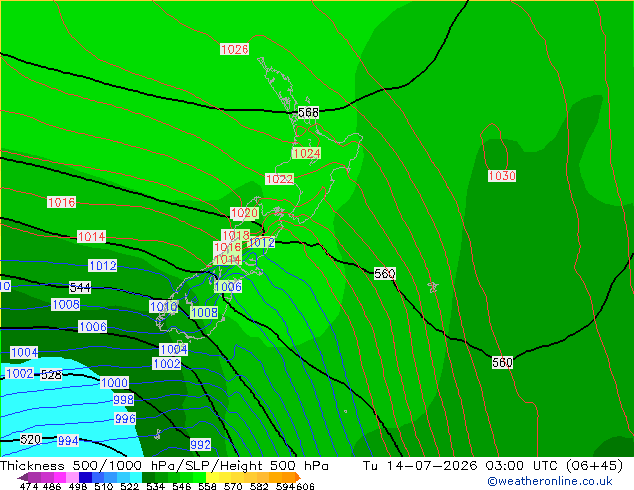Click the legend value 474
This screenshot has width=634, height=490.
tap(29, 486)
